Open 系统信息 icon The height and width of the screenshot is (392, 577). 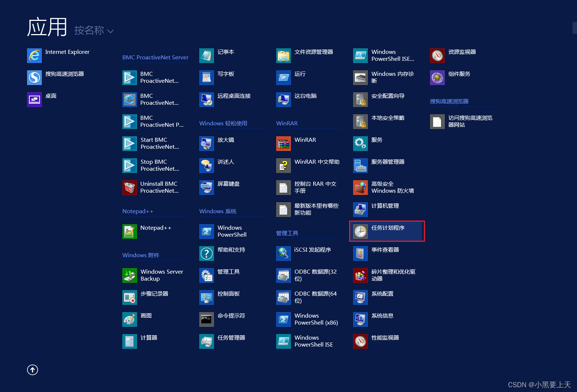click(360, 319)
